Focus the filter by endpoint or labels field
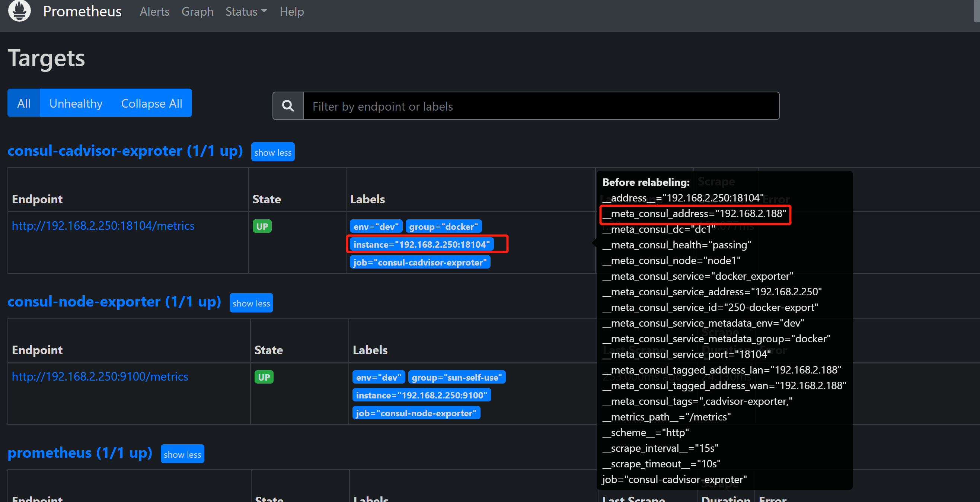Image resolution: width=980 pixels, height=502 pixels. (540, 106)
